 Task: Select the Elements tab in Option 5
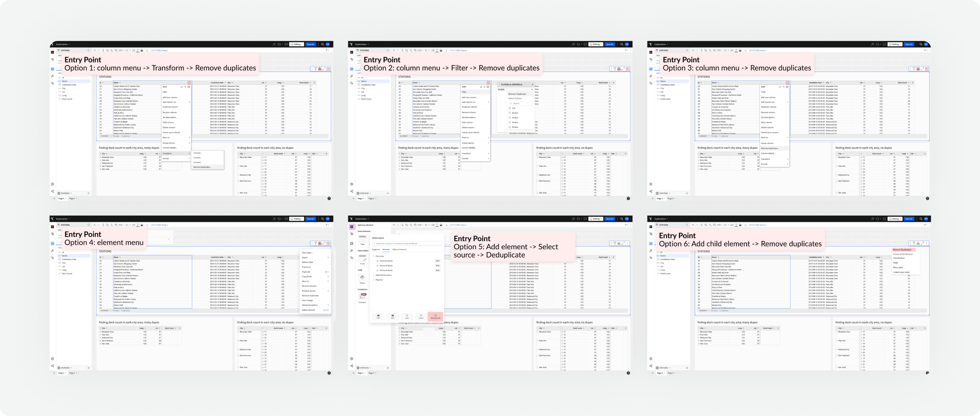tap(386, 250)
